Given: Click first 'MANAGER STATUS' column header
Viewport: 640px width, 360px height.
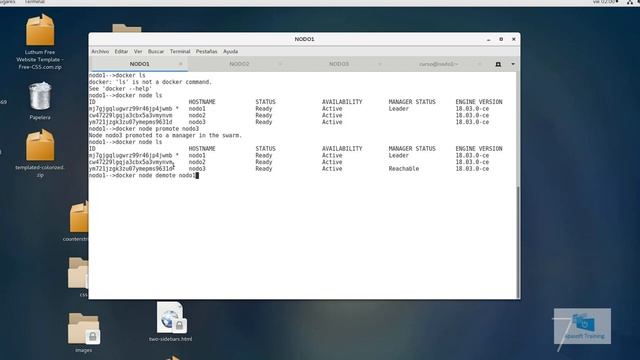Looking at the screenshot, I should pyautogui.click(x=412, y=102).
